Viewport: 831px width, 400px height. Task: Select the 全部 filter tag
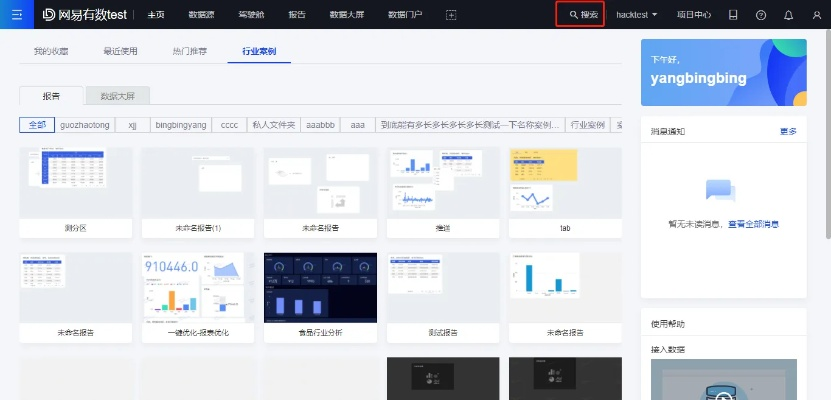click(37, 125)
